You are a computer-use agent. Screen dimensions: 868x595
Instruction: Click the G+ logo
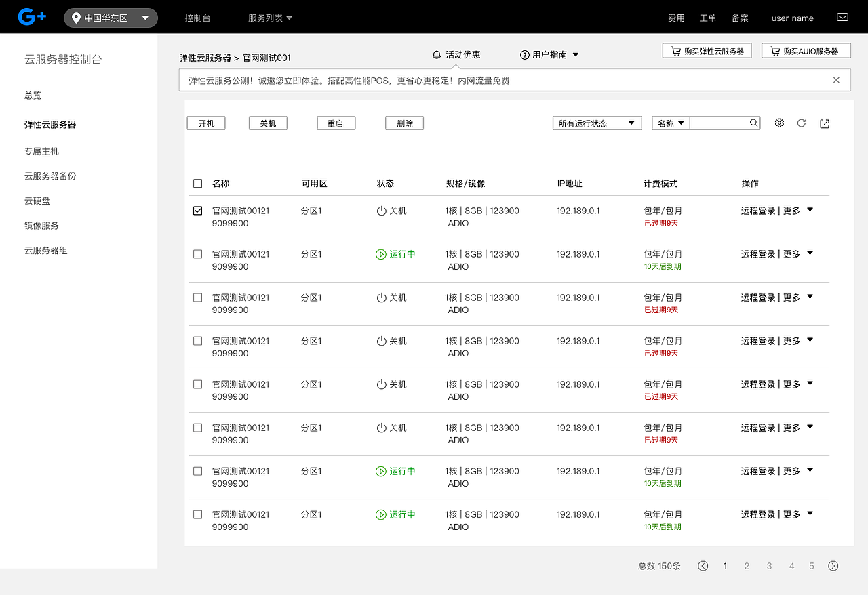32,17
